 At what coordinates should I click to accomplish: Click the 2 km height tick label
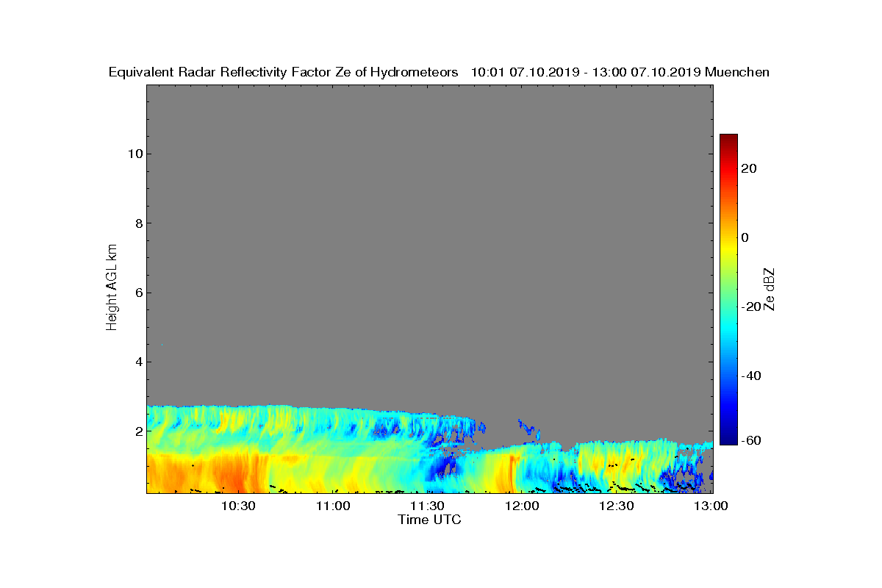click(137, 431)
